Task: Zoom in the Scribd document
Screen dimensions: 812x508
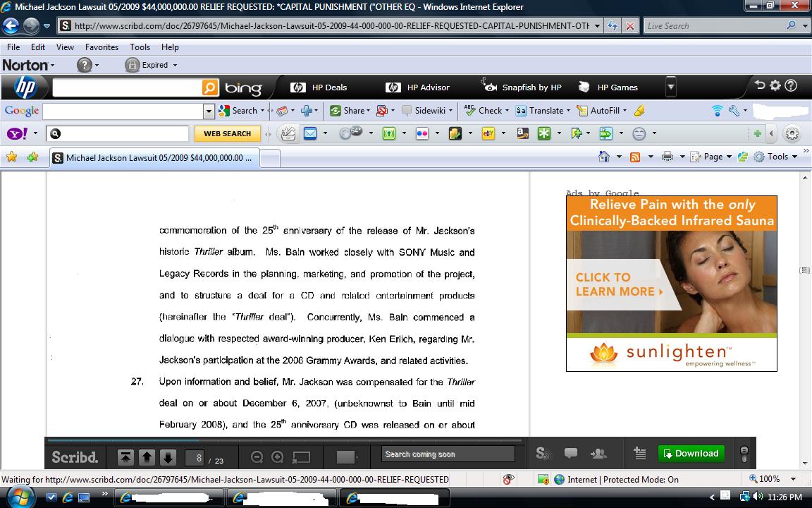Action: (x=278, y=457)
